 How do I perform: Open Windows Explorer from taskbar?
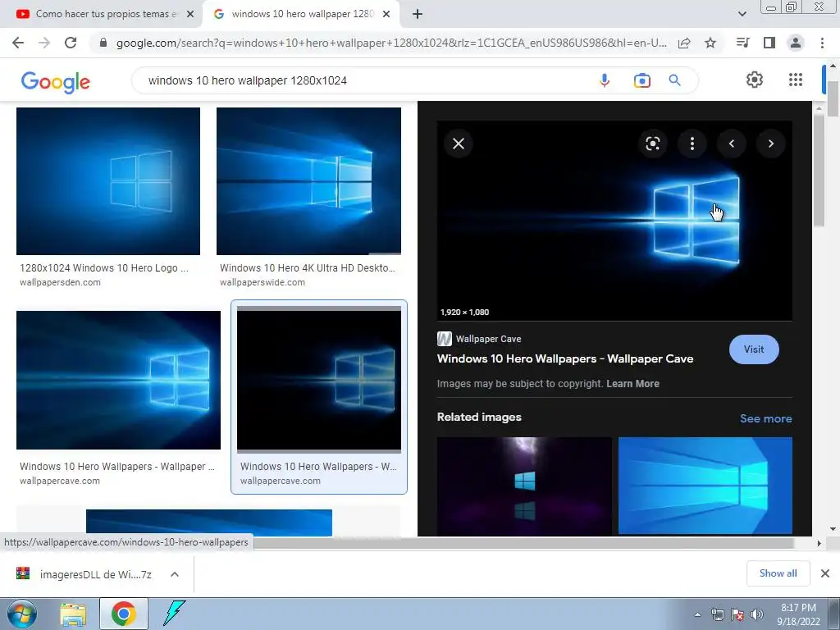tap(73, 614)
